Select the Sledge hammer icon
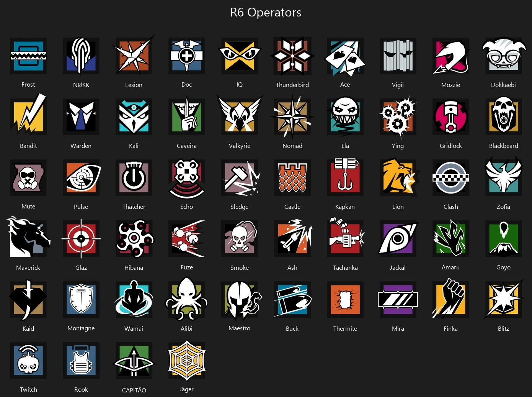This screenshot has height=397, width=532. 240,178
